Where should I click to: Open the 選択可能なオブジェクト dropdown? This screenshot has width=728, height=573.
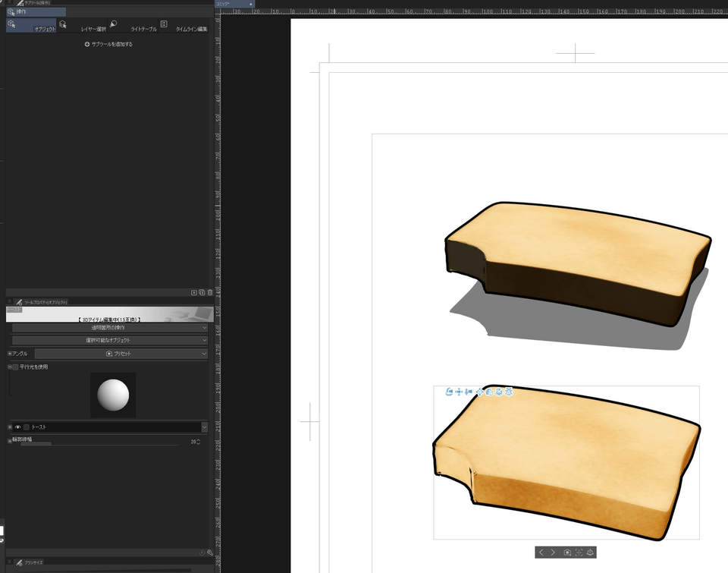coord(109,340)
